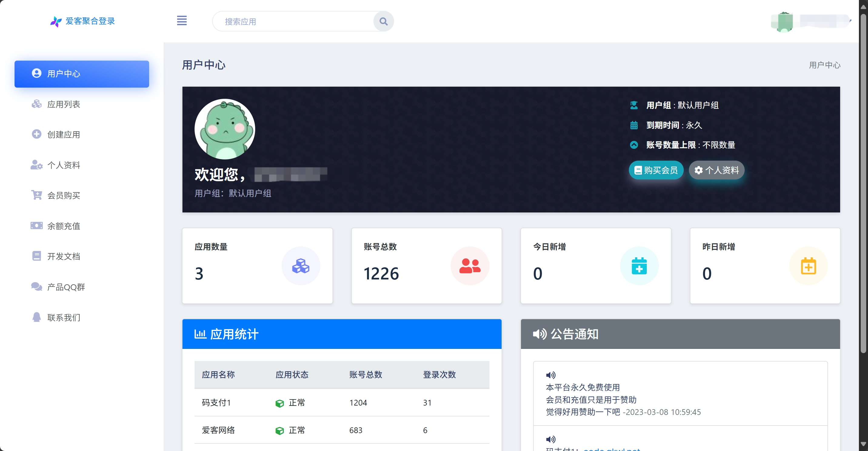Viewport: 868px width, 451px height.
Task: Open 余额充值 in the sidebar
Action: pos(82,226)
